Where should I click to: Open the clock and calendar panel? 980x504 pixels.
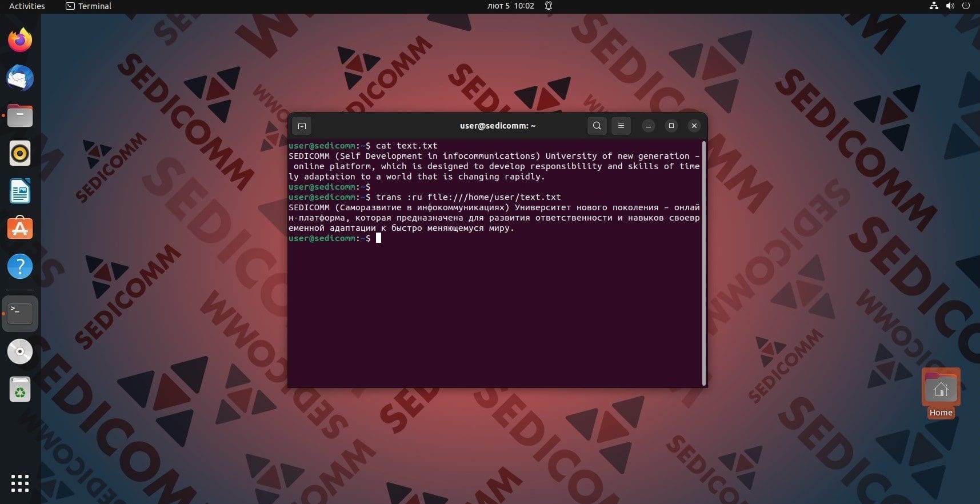(x=510, y=6)
